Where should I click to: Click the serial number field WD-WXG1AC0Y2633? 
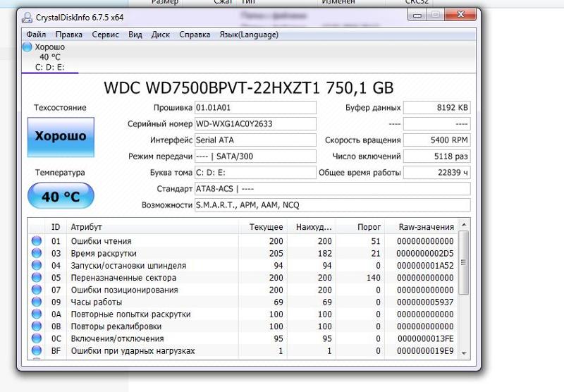click(x=255, y=123)
